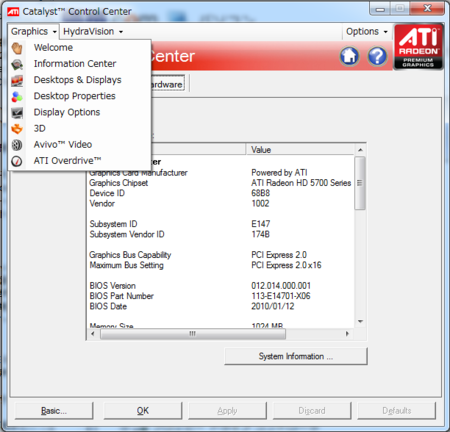The image size is (450, 432).
Task: Select Information Center menu entry
Action: click(80, 64)
